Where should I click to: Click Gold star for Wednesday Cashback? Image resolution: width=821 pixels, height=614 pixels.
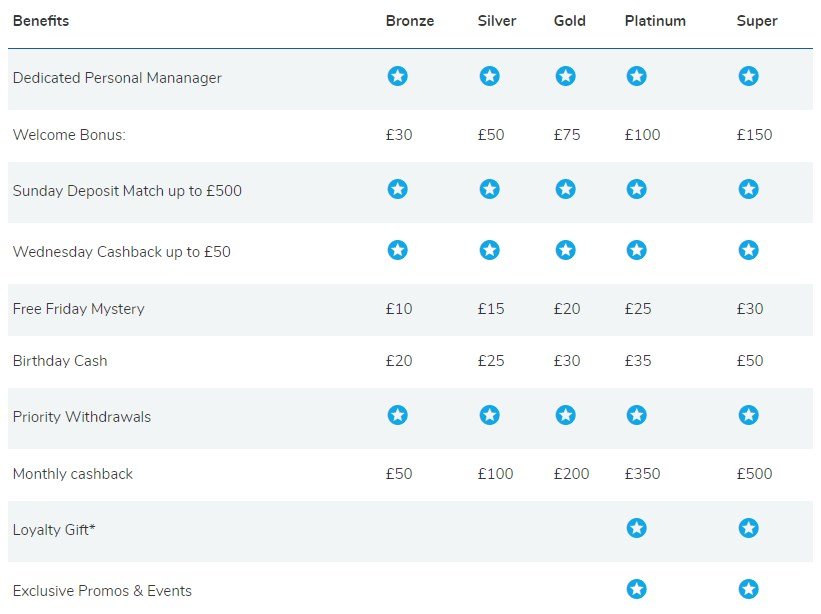[565, 250]
